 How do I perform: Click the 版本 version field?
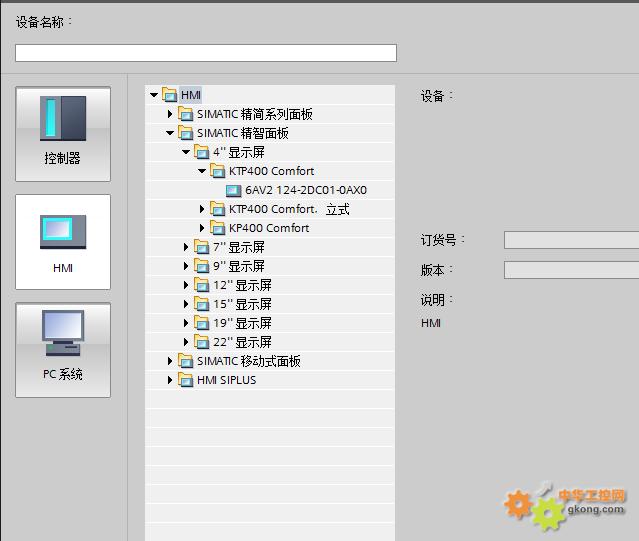pyautogui.click(x=571, y=270)
